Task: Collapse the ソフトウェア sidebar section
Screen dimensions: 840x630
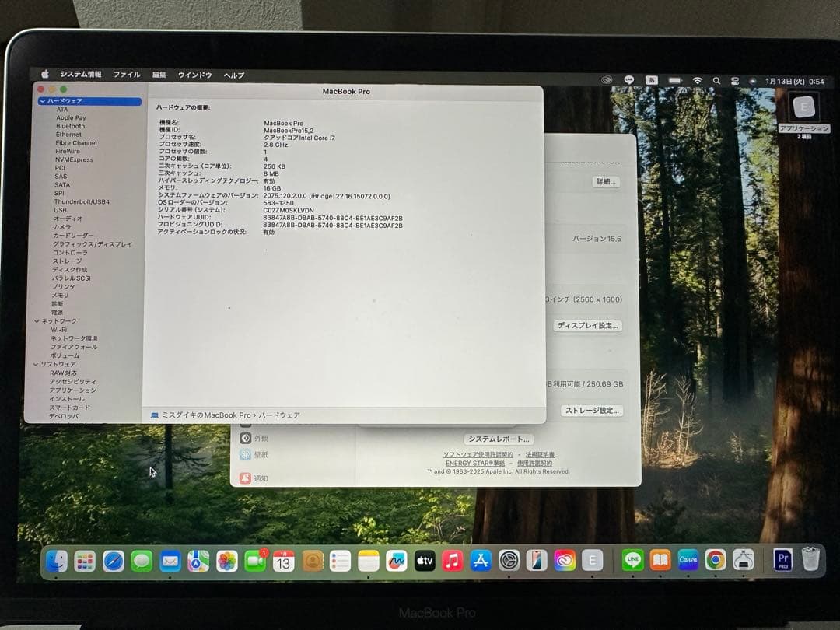Action: (x=35, y=364)
